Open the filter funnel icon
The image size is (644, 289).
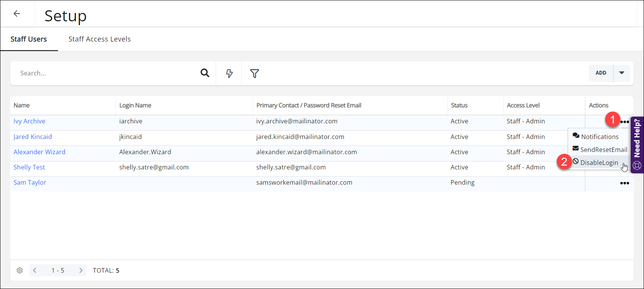[255, 73]
